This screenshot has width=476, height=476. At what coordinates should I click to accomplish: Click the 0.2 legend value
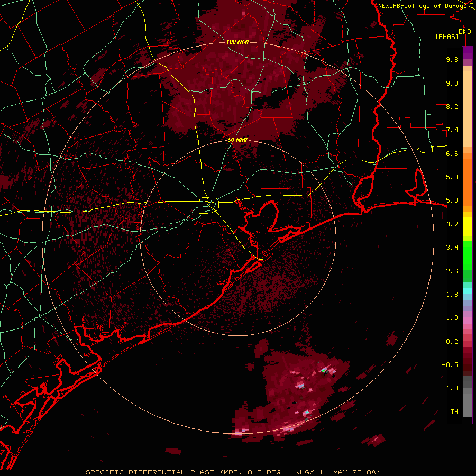[452, 342]
